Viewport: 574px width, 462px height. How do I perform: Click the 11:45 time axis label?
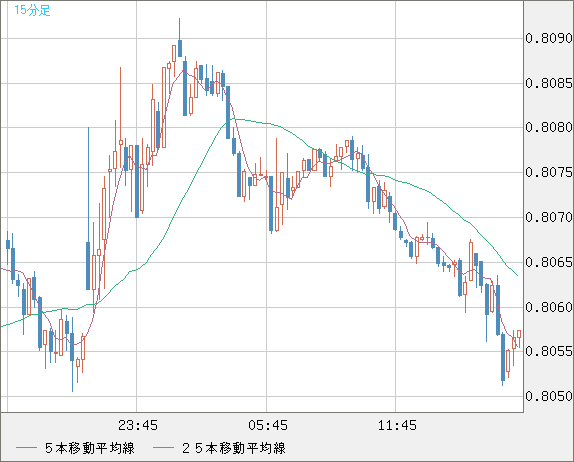[x=397, y=425]
